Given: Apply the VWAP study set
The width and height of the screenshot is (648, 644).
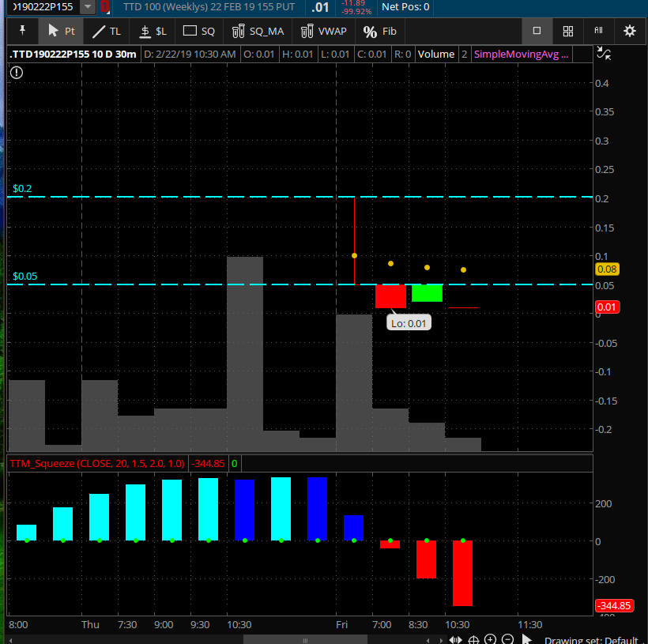Looking at the screenshot, I should (x=324, y=32).
